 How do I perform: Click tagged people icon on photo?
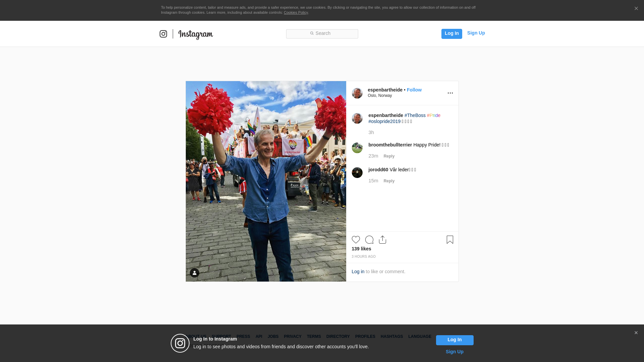[x=195, y=273]
